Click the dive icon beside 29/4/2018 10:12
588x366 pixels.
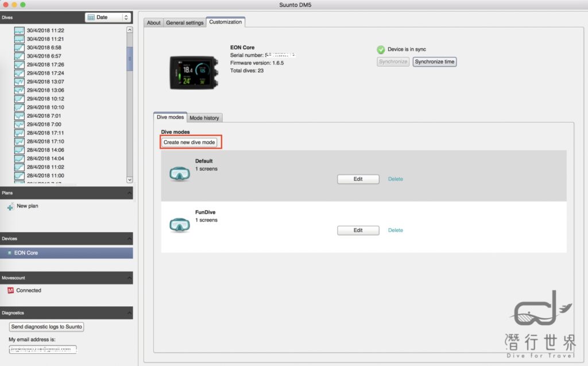point(19,99)
